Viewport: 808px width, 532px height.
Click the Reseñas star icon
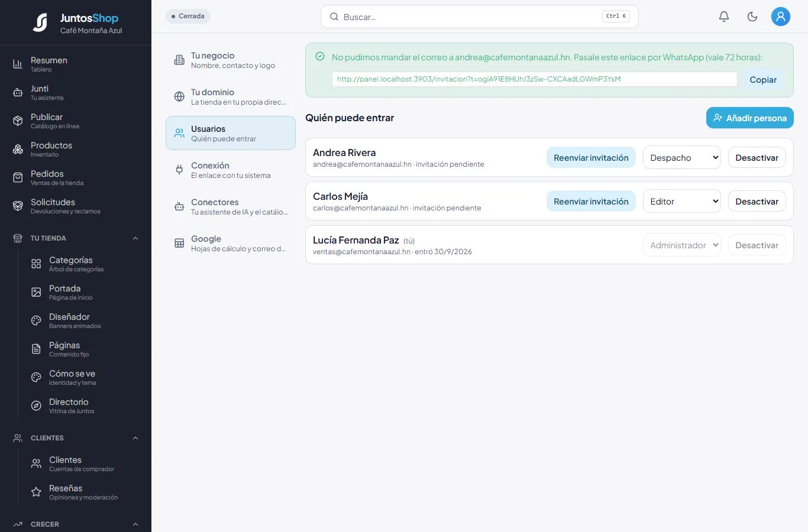click(36, 492)
